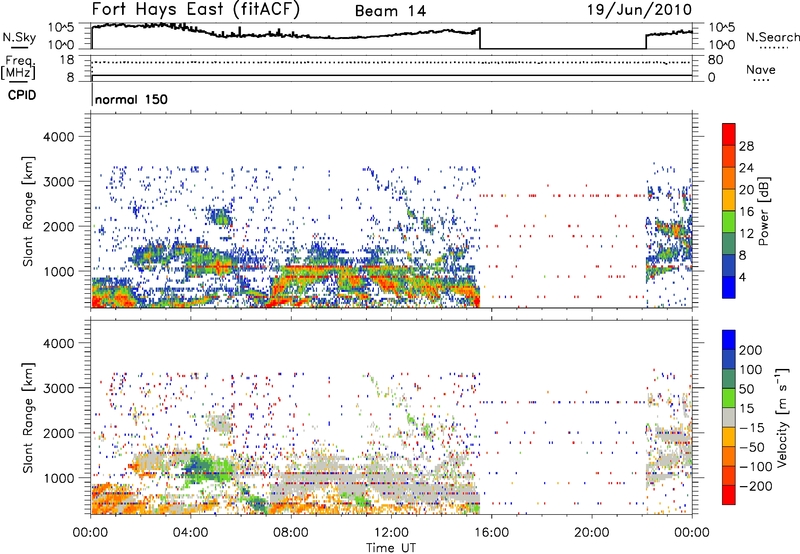Click the '-100' label on the velocity colorbar
Image resolution: width=800 pixels, height=554 pixels.
coord(756,467)
